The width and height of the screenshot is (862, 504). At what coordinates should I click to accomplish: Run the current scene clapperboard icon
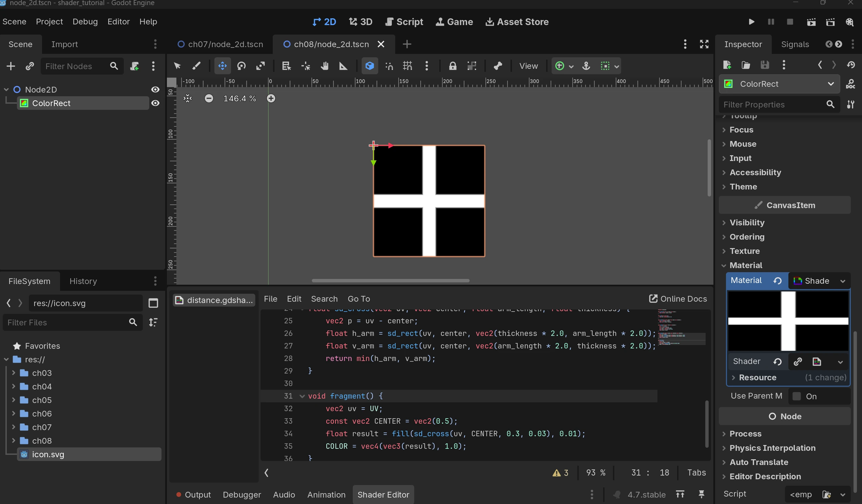(x=811, y=22)
